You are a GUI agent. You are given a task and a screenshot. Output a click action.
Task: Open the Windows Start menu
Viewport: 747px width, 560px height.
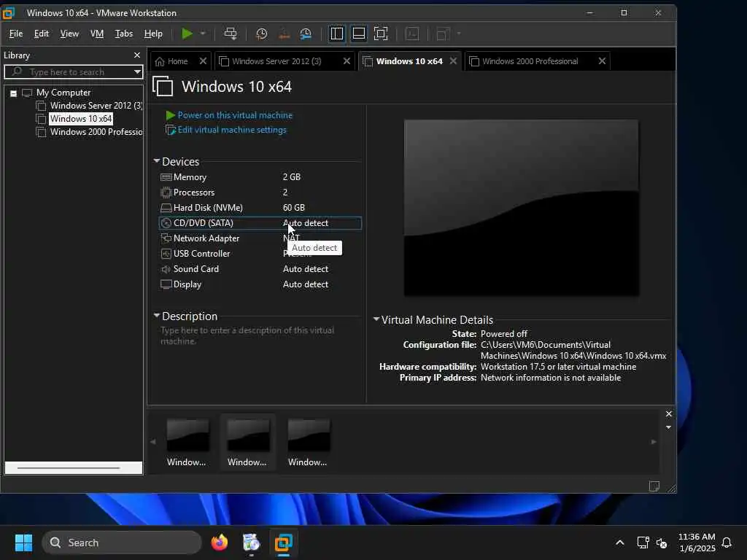[x=23, y=542]
